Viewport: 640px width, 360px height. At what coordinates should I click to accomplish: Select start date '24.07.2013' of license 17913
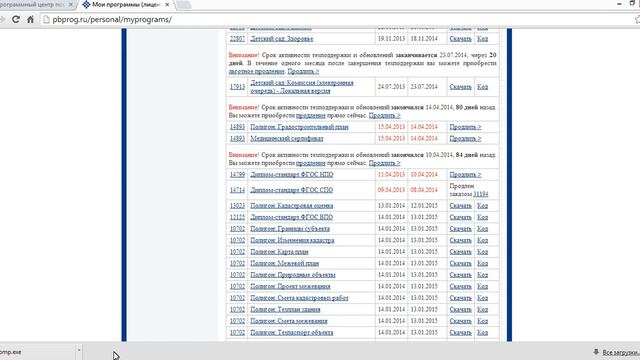(391, 87)
